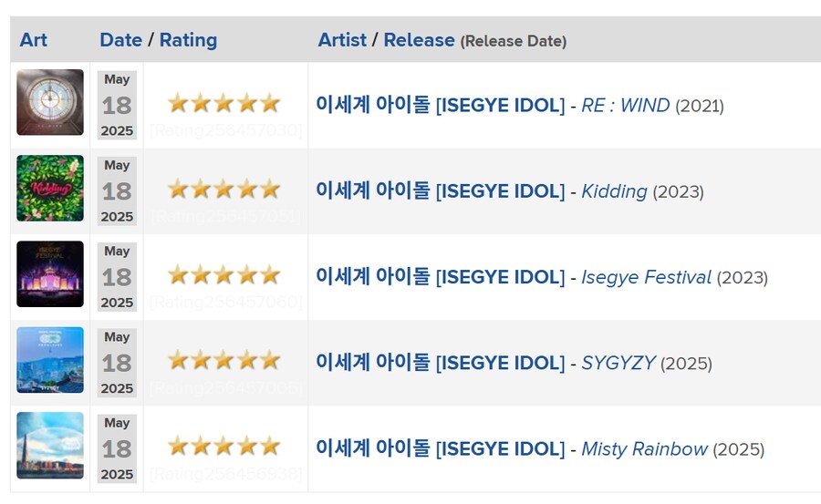Open the SYGYZY cover art thumbnail
Screen dimensions: 821x504
click(50, 360)
